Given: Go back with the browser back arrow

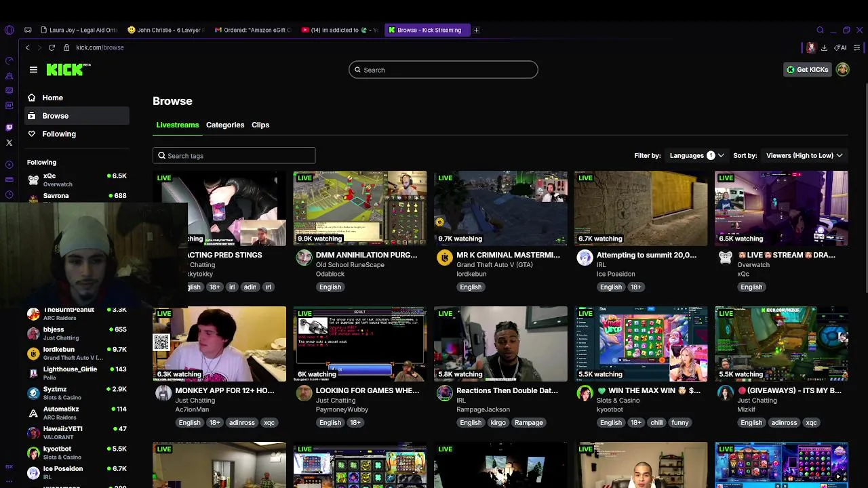Looking at the screenshot, I should 27,47.
